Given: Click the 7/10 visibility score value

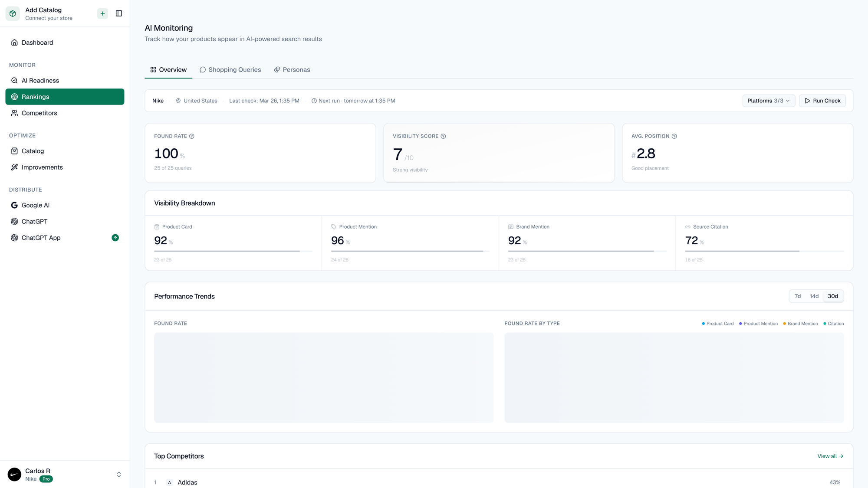Looking at the screenshot, I should coord(403,154).
